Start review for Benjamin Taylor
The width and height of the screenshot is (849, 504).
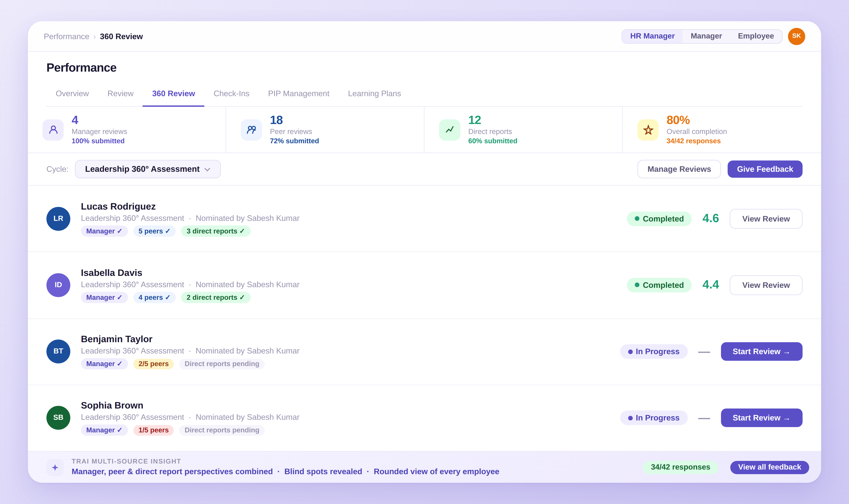click(761, 351)
